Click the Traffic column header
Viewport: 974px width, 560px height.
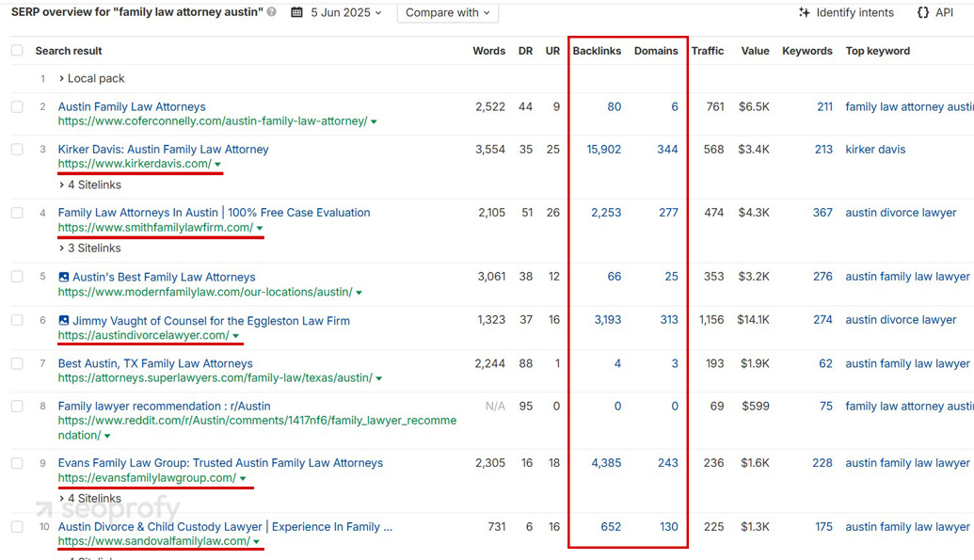pos(708,51)
